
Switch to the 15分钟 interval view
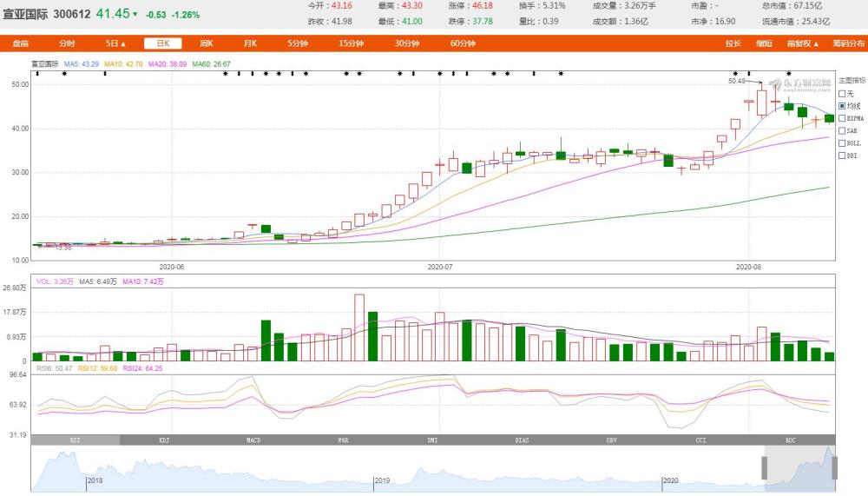(x=352, y=43)
